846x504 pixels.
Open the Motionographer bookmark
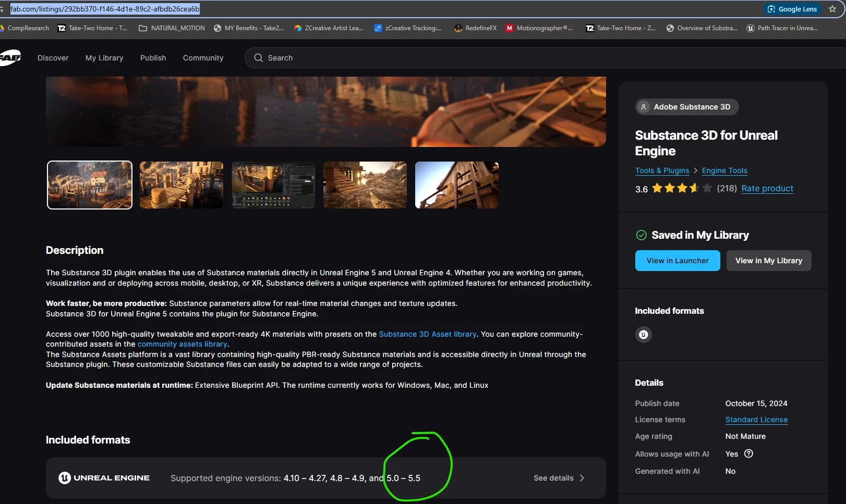click(539, 28)
